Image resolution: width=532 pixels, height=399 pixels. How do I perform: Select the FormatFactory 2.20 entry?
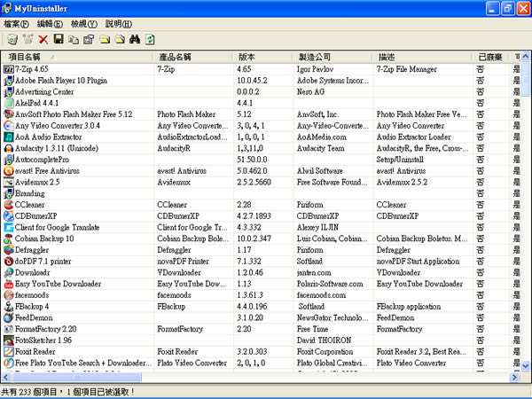(46, 329)
